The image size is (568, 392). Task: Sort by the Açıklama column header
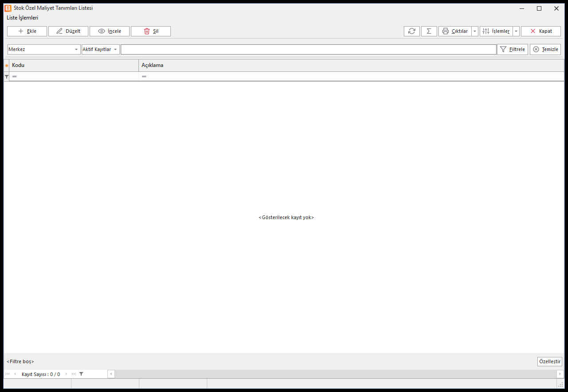pyautogui.click(x=351, y=66)
